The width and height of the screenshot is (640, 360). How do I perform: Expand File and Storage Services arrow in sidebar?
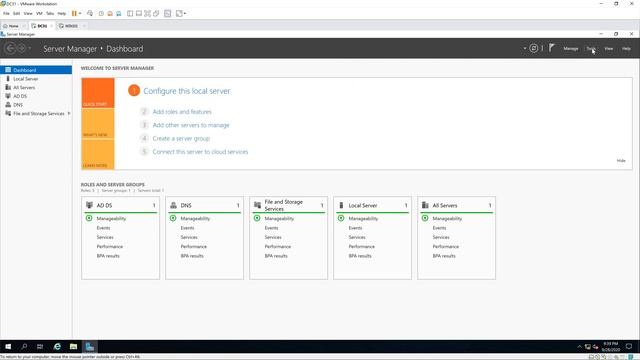[x=69, y=113]
